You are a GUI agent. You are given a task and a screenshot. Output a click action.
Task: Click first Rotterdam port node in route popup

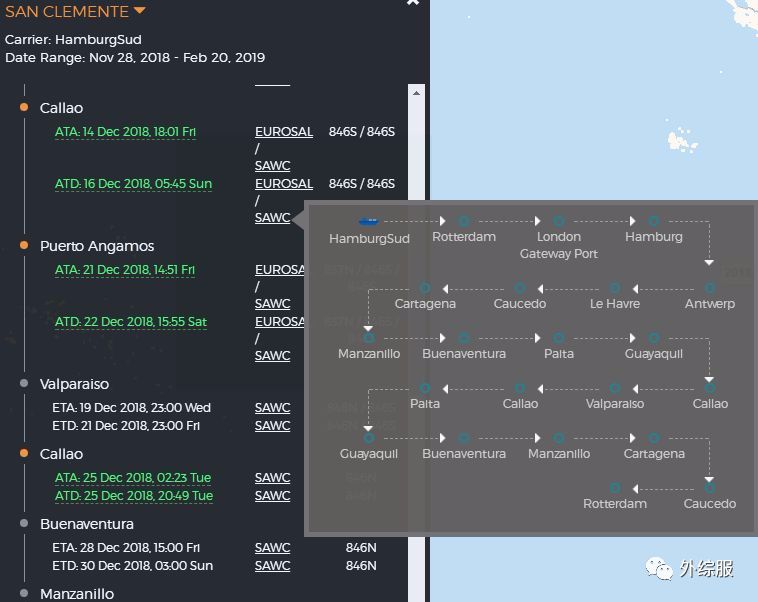point(464,221)
